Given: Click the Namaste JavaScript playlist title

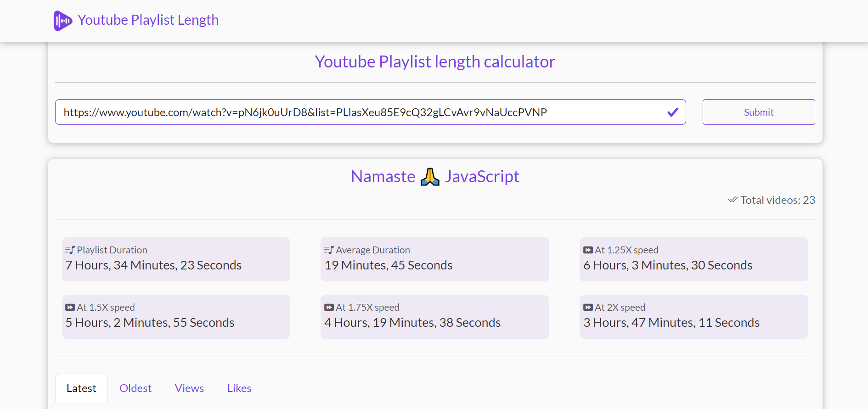Looking at the screenshot, I should pos(435,177).
